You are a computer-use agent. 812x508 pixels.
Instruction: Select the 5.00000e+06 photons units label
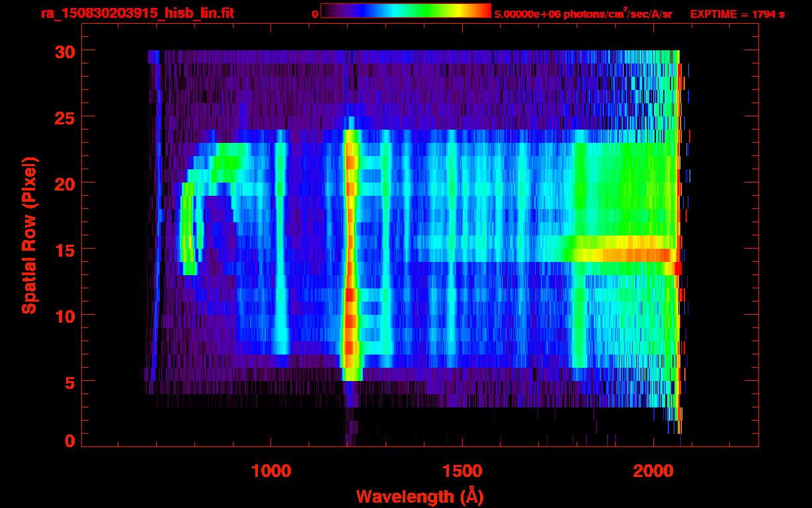[583, 14]
